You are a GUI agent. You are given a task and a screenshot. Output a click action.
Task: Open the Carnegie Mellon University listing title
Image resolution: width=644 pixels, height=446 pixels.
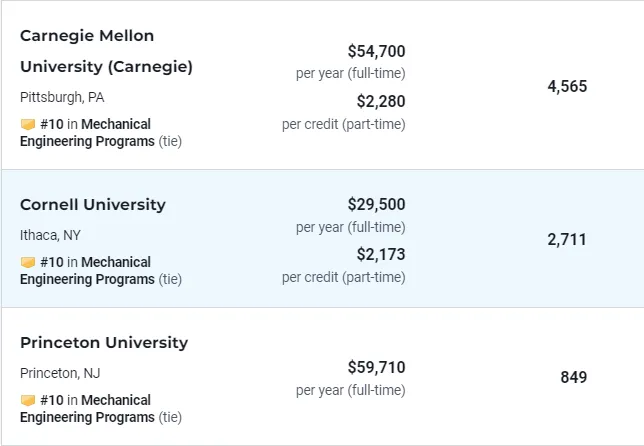point(106,51)
